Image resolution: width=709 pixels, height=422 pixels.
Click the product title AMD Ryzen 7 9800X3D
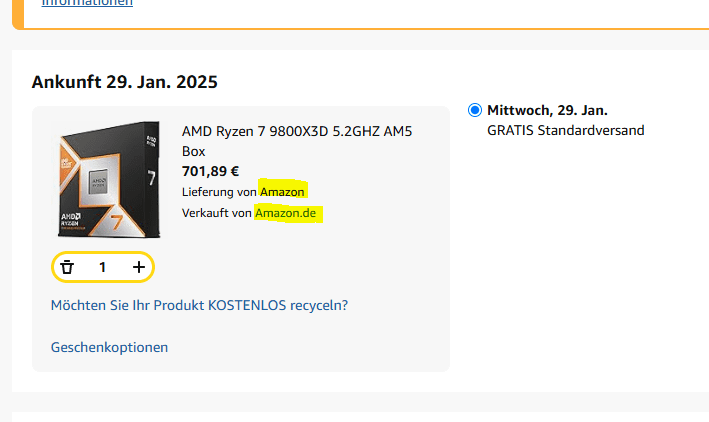(x=297, y=141)
